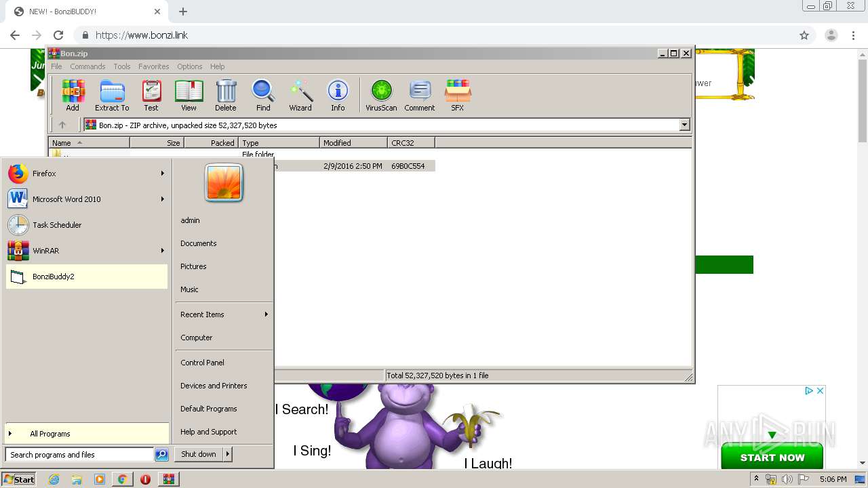Expand All Programs list
Image resolution: width=868 pixels, height=488 pixels.
(x=87, y=434)
